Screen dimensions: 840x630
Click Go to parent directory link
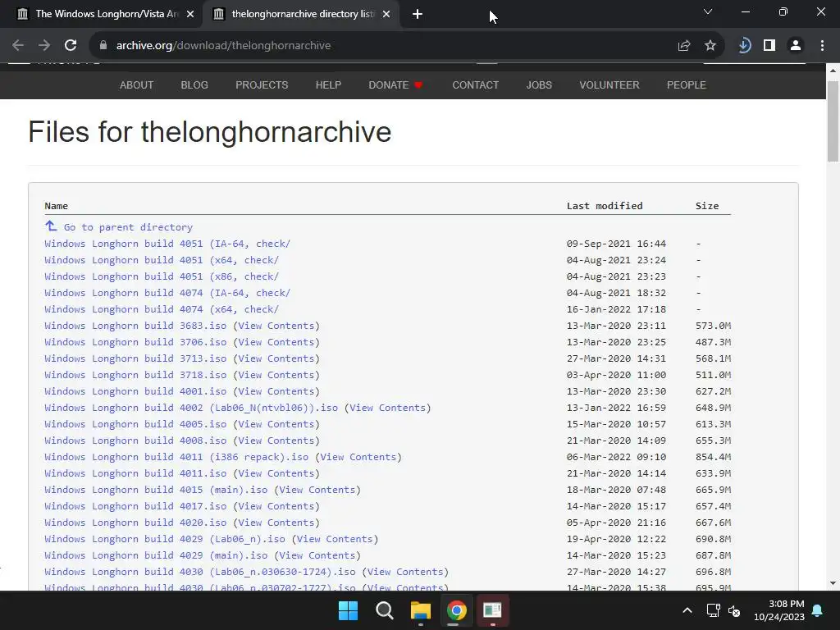(128, 227)
